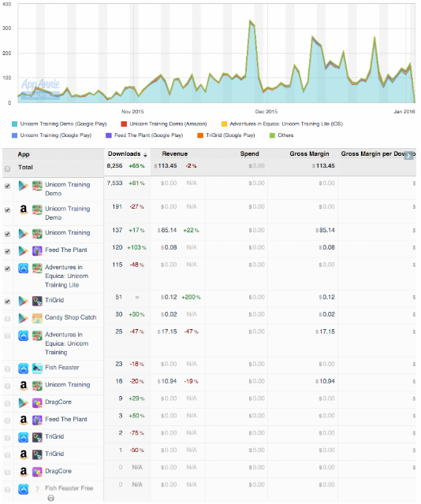The height and width of the screenshot is (504, 421).
Task: Click Google Play icon beside DragCore, 9 downloads
Action: [23, 402]
